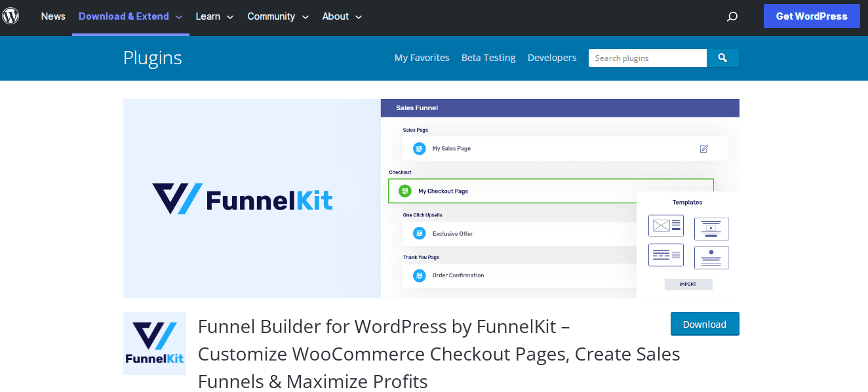Open the site search magnifier icon

pos(732,17)
